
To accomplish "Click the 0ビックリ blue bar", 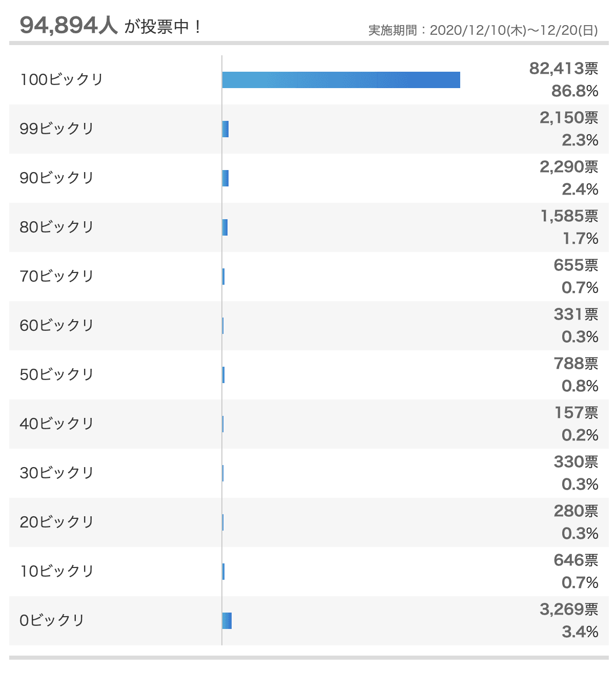I will [227, 621].
